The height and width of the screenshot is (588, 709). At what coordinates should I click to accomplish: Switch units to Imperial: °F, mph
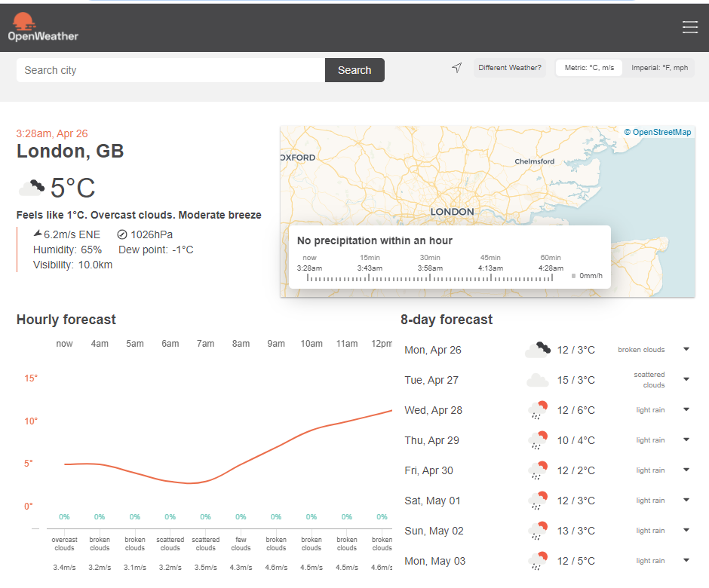659,68
